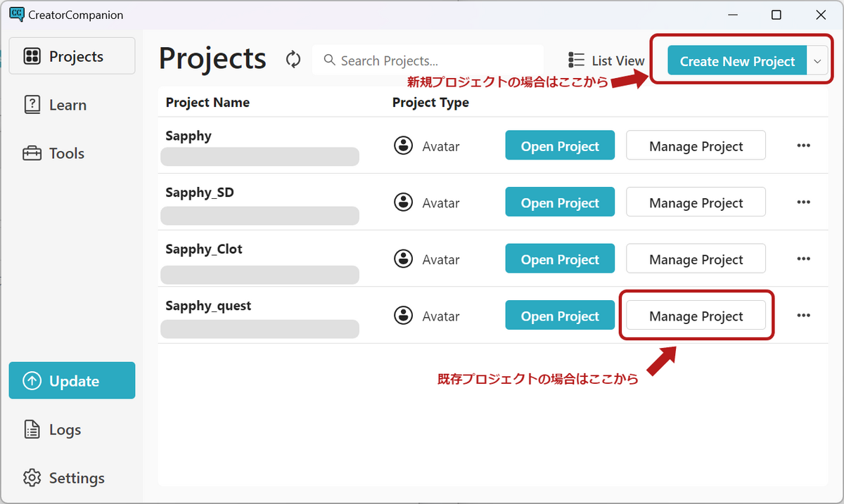Open more options menu for Sapphy_SD
Screen dimensions: 844x504
click(x=803, y=202)
